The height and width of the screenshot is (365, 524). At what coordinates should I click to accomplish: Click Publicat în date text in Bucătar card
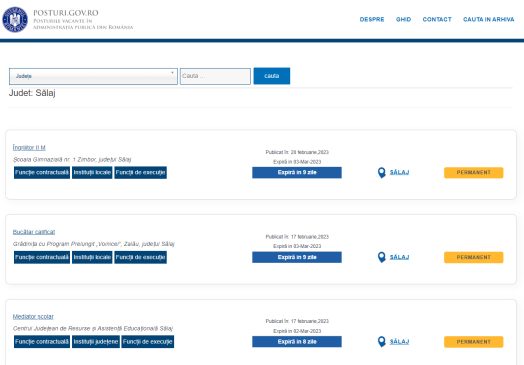point(297,237)
